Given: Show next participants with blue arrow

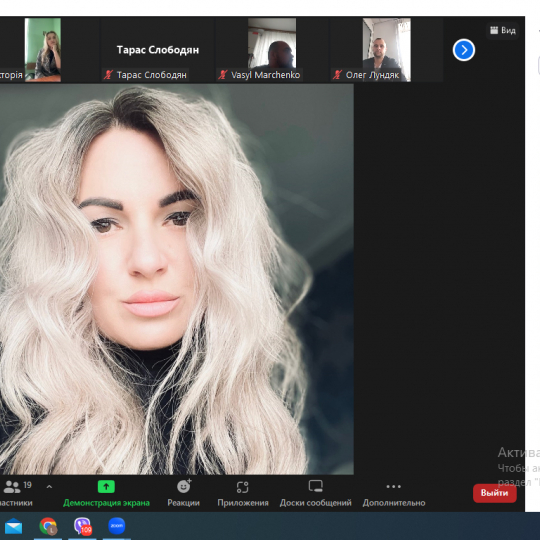Looking at the screenshot, I should click(464, 50).
